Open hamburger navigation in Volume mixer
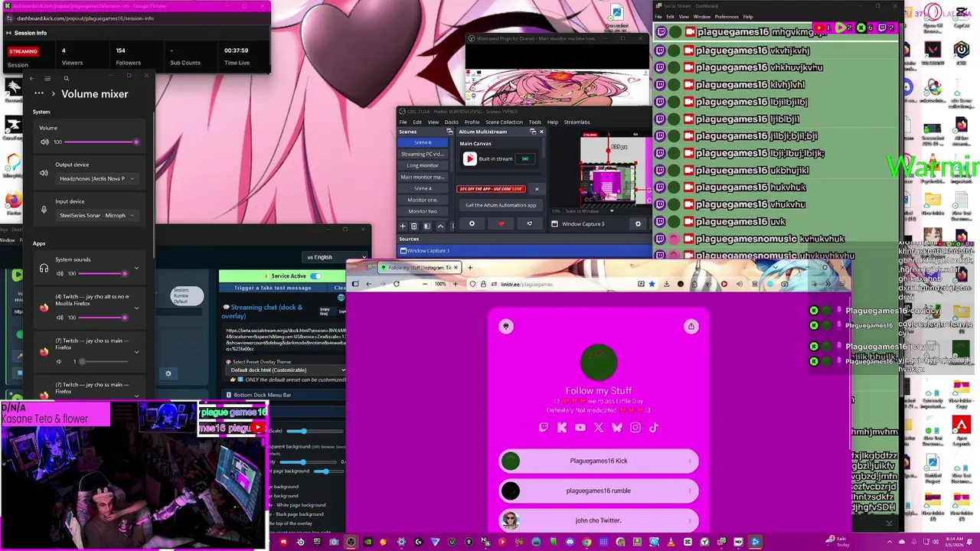 point(47,78)
